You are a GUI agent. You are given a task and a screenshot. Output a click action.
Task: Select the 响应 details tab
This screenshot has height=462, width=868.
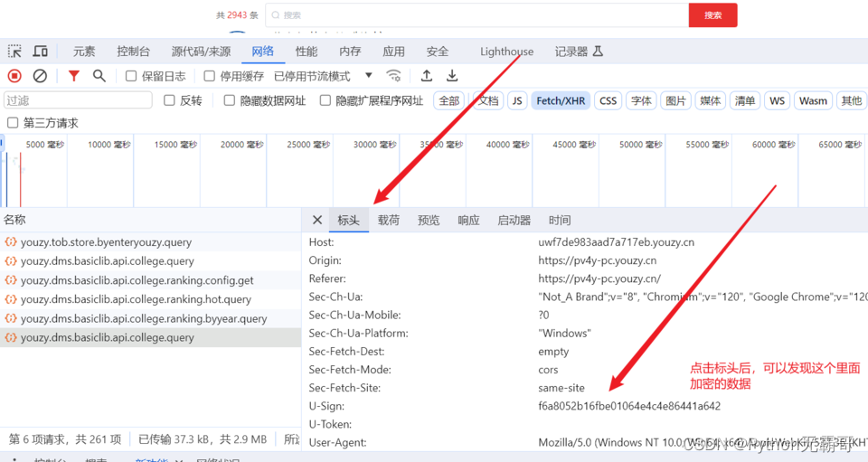point(468,221)
